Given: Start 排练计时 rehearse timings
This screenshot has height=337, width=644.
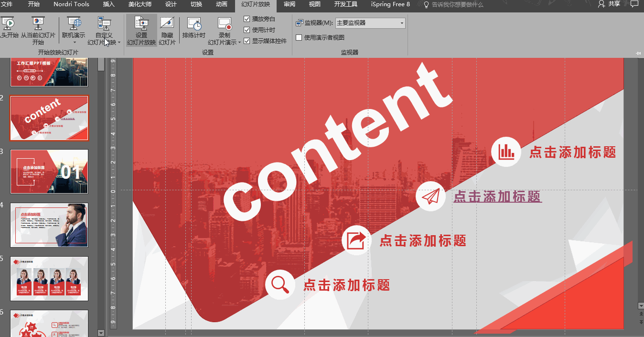Looking at the screenshot, I should (193, 23).
